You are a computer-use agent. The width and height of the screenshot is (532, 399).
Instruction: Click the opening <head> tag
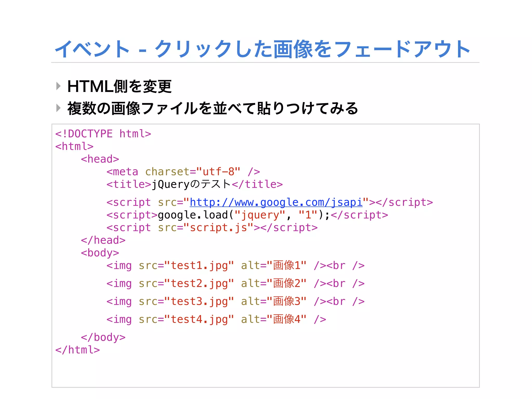click(100, 159)
